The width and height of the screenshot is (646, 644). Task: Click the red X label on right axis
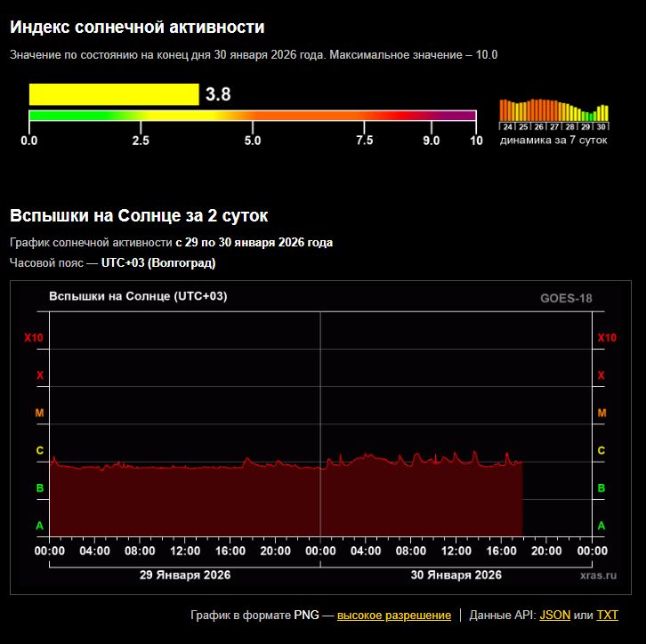coord(602,375)
